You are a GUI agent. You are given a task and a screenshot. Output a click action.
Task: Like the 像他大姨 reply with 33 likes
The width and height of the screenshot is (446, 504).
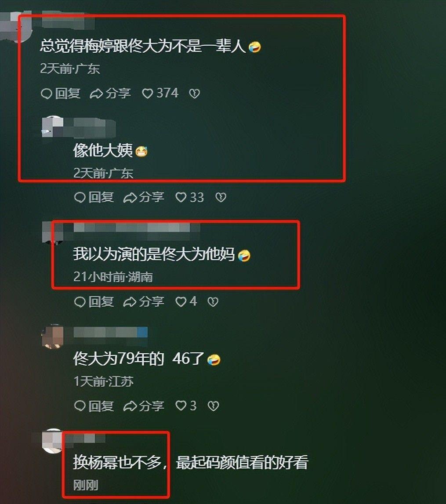tap(189, 197)
